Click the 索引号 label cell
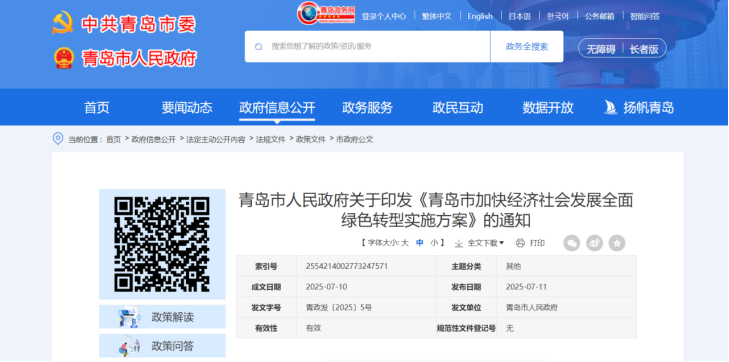Image resolution: width=729 pixels, height=362 pixels. point(266,266)
